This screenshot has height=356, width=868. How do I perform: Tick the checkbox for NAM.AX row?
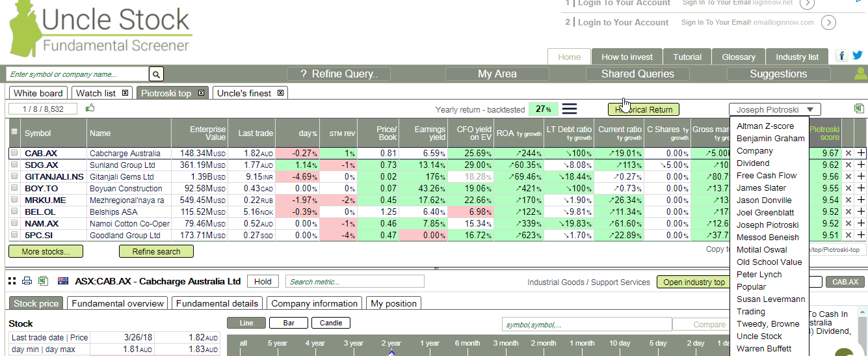click(14, 223)
